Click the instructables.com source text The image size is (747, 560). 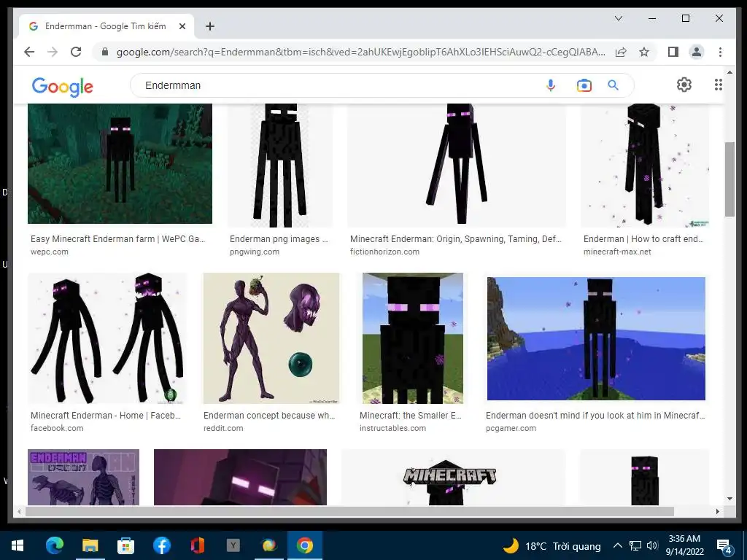[x=393, y=428]
